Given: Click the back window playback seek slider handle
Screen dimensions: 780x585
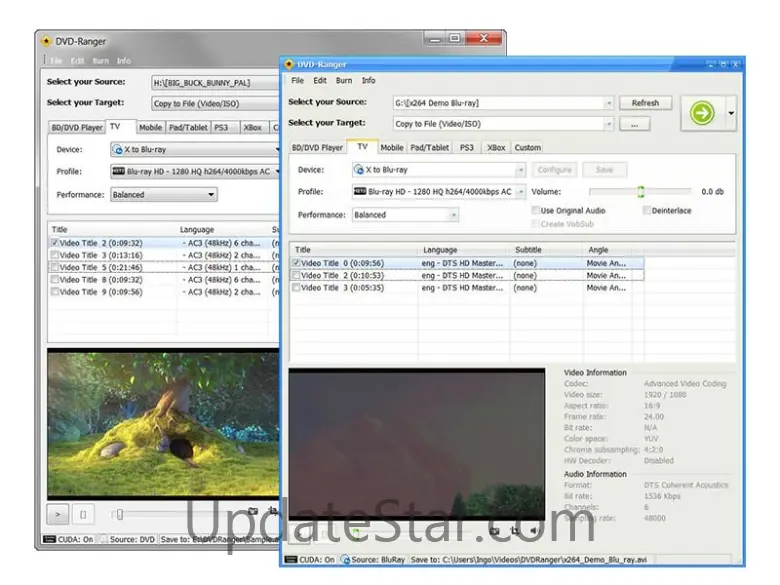Looking at the screenshot, I should click(119, 514).
